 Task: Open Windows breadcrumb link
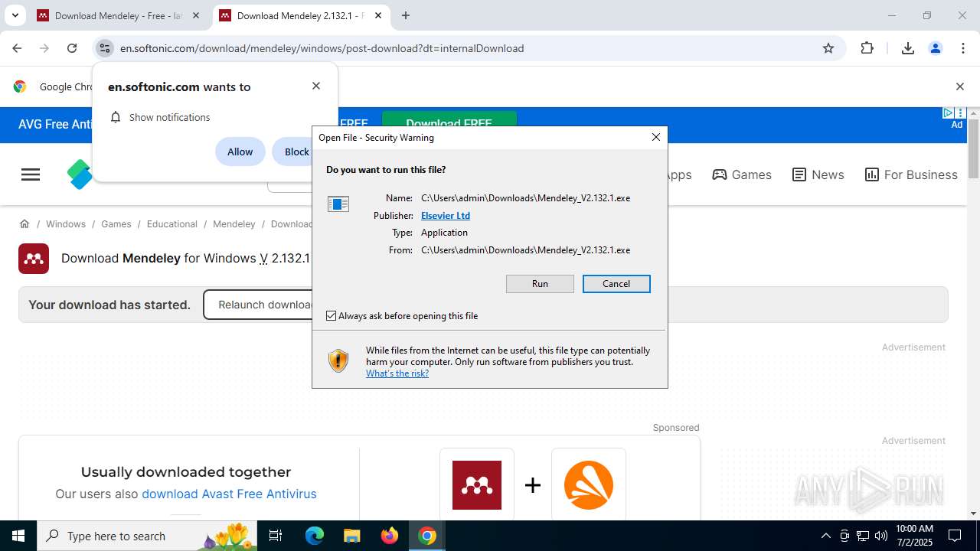coord(66,223)
